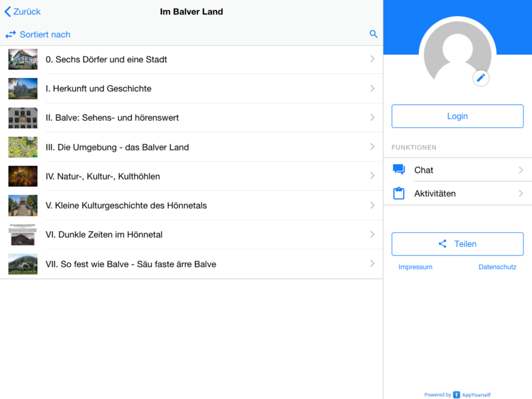Go back with the Zurück button
532x399 pixels.
(22, 12)
